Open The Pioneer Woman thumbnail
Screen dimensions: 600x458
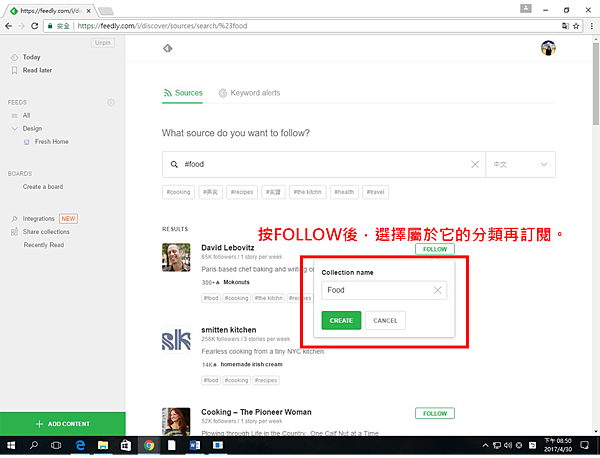click(x=176, y=422)
